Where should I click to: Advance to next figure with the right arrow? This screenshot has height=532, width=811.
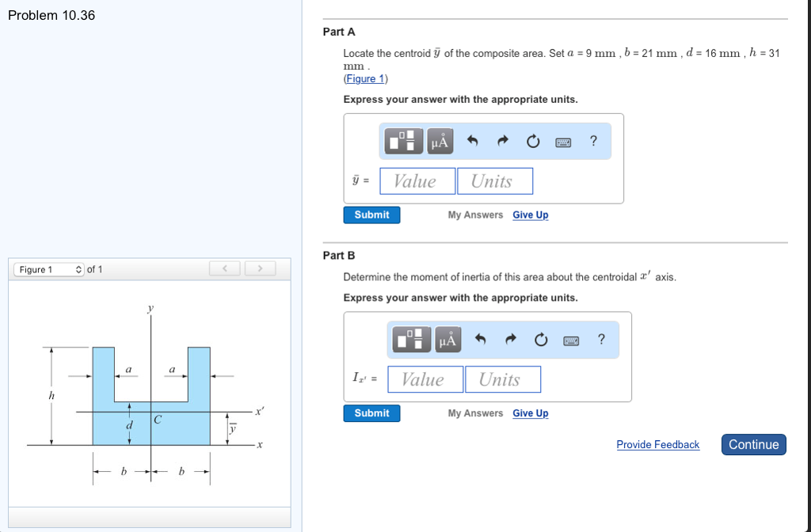[260, 268]
